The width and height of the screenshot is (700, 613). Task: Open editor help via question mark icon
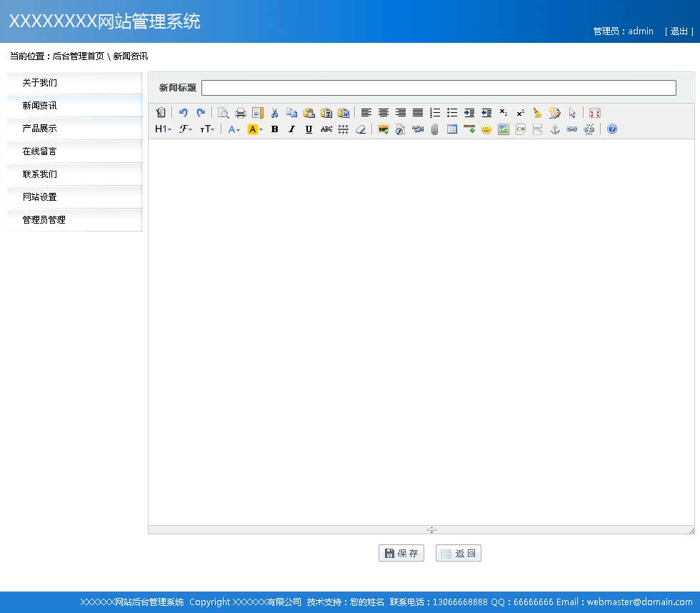[x=611, y=129]
